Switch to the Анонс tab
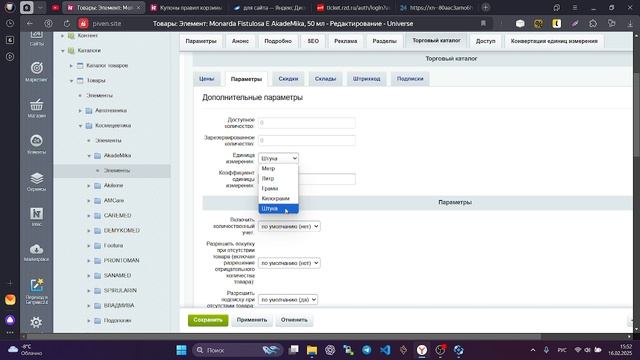The width and height of the screenshot is (640, 360). 240,41
